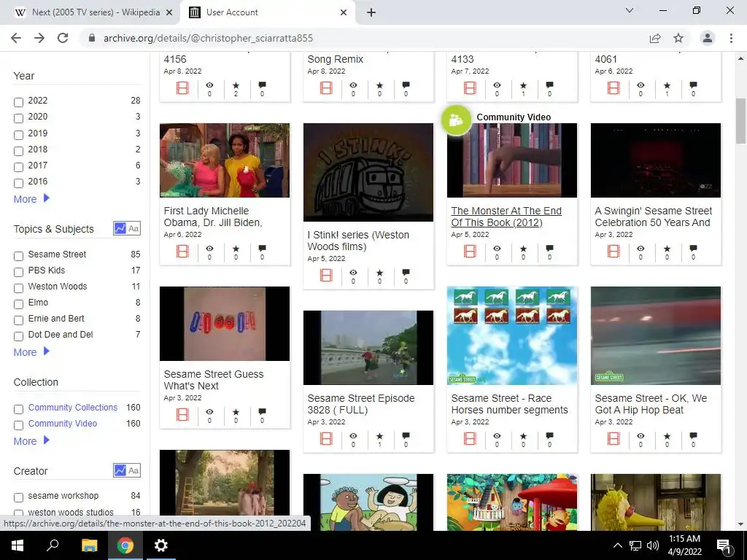Open Windows Start menu
Screen dimensions: 747x560
tap(18, 545)
